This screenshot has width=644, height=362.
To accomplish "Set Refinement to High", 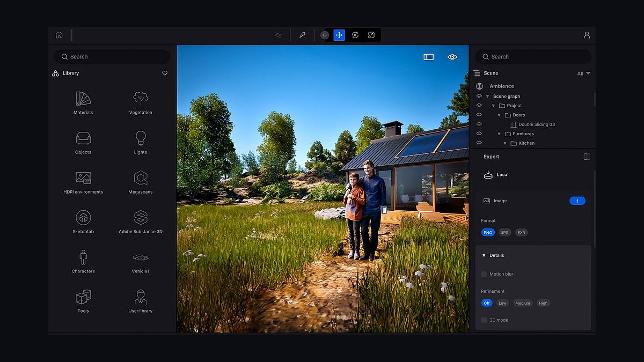I will 543,303.
